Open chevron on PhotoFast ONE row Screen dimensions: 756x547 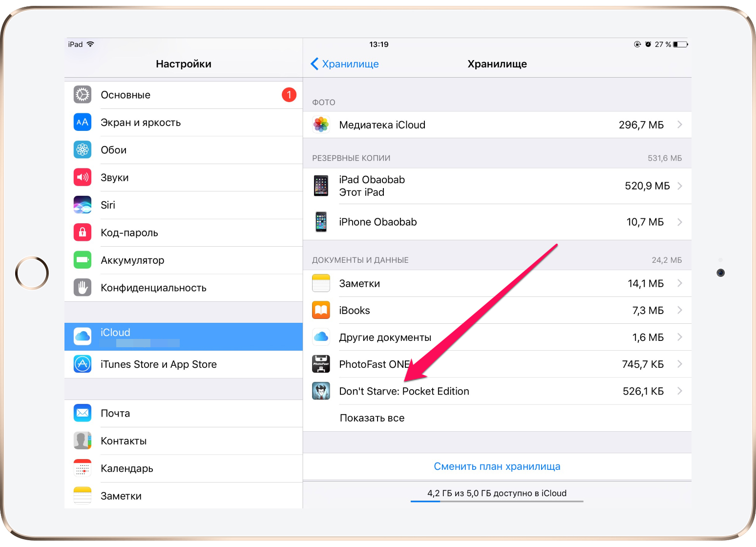pyautogui.click(x=680, y=364)
